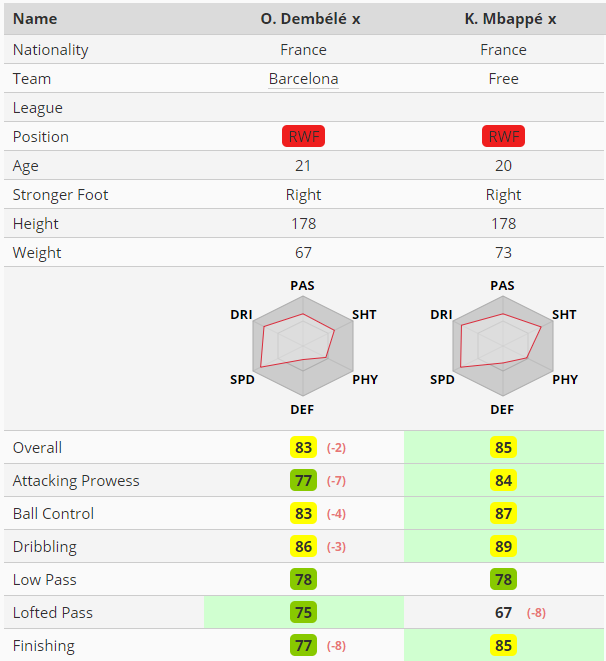Click Mbappé's 85 Finishing badge
This screenshot has width=606, height=661.
click(x=503, y=645)
